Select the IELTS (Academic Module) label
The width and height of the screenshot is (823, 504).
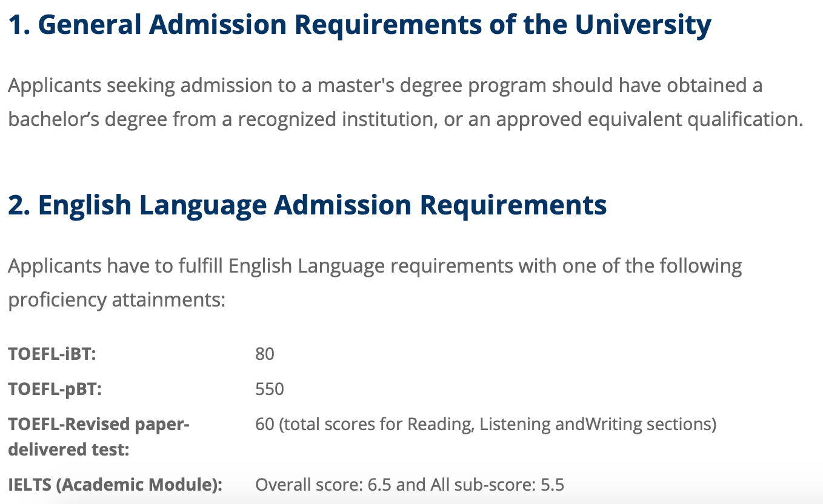click(x=115, y=485)
